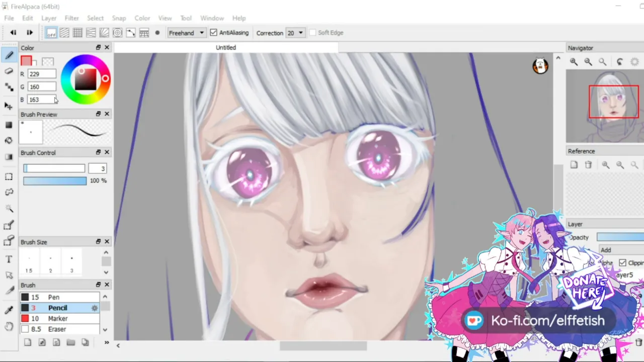Enable curve snap
The image size is (644, 362).
131,33
